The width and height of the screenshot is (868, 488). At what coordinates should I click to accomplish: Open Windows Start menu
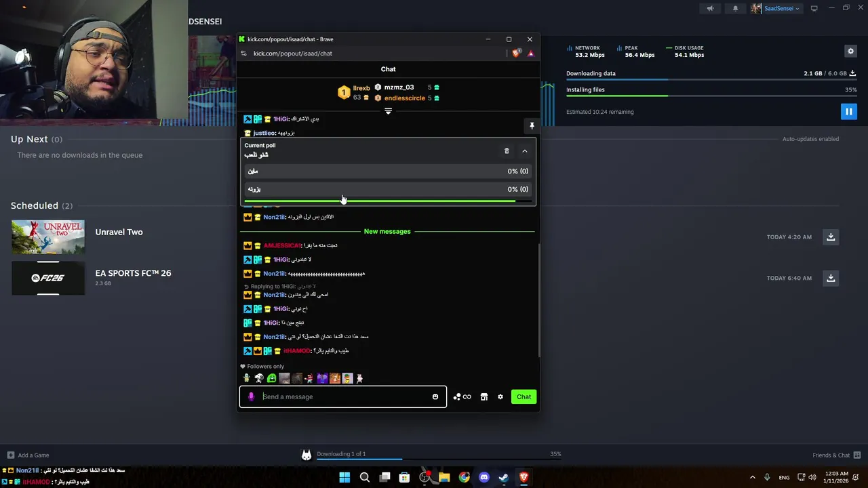coord(344,477)
